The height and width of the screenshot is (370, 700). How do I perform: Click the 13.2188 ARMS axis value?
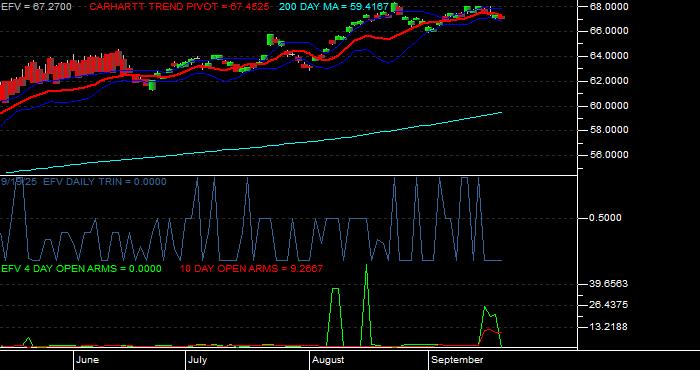click(x=609, y=327)
